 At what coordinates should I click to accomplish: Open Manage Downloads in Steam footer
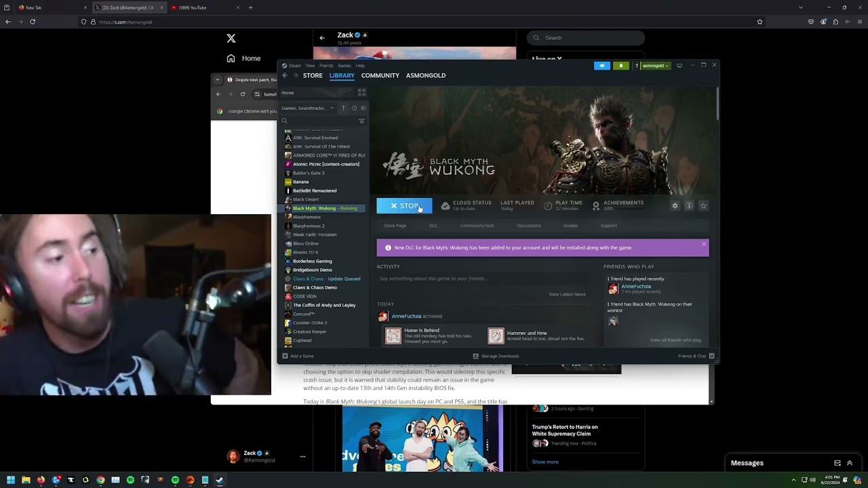point(496,356)
